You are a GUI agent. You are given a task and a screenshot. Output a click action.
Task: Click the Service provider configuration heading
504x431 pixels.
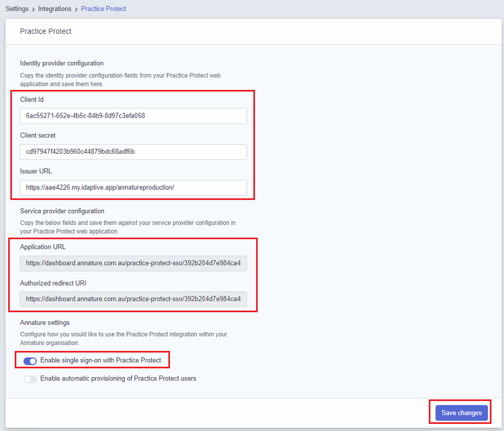[62, 211]
